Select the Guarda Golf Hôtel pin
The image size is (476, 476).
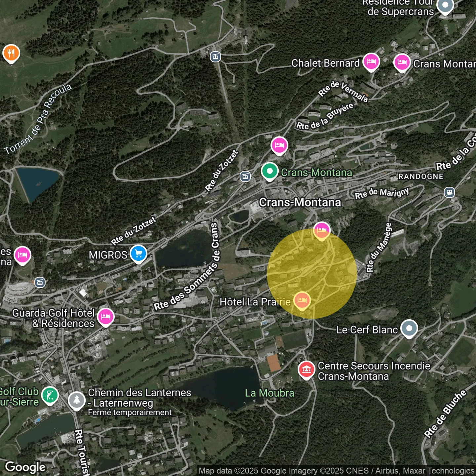(106, 316)
